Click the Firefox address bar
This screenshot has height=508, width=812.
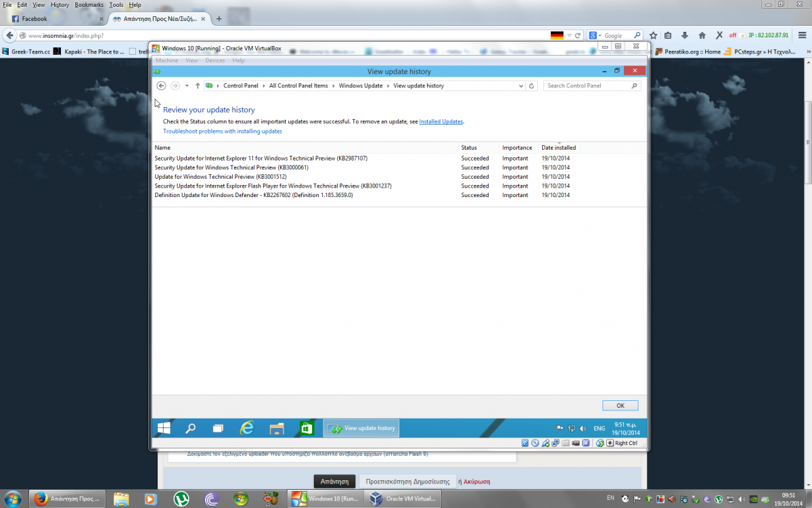click(x=284, y=35)
